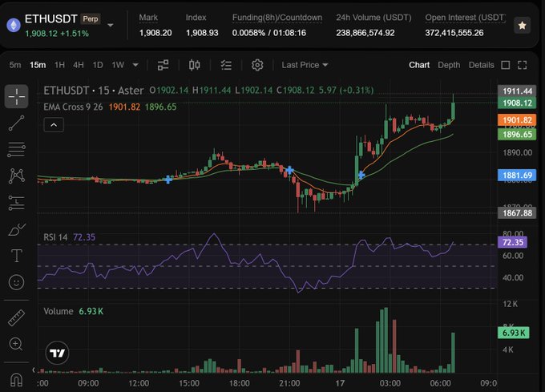Click the 1,908.12 +1.51% price text
The width and height of the screenshot is (545, 392).
(57, 34)
